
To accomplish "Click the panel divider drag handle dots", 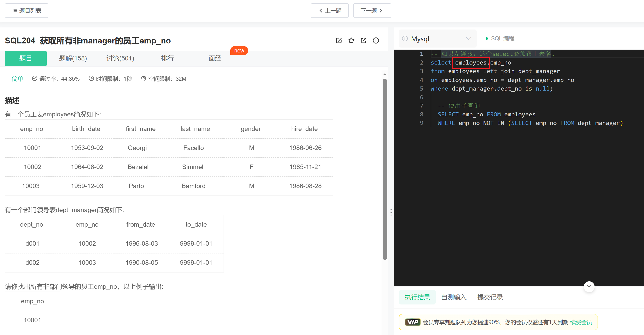I will (x=391, y=212).
